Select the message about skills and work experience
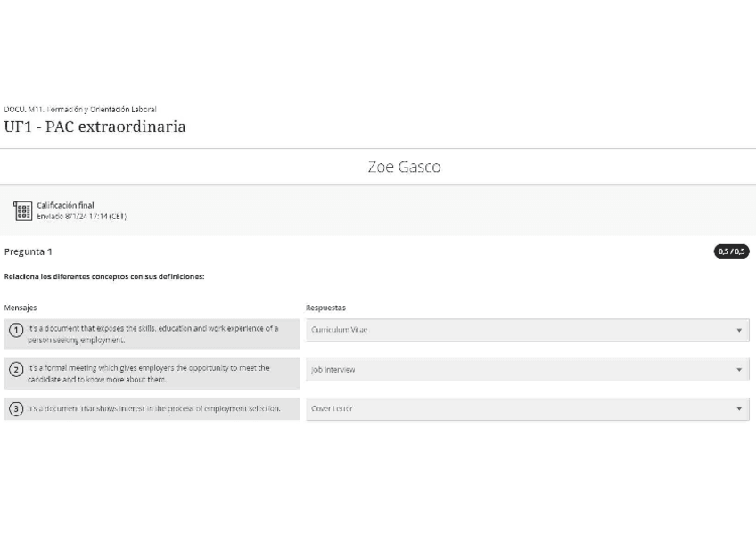756x534 pixels. pos(152,334)
